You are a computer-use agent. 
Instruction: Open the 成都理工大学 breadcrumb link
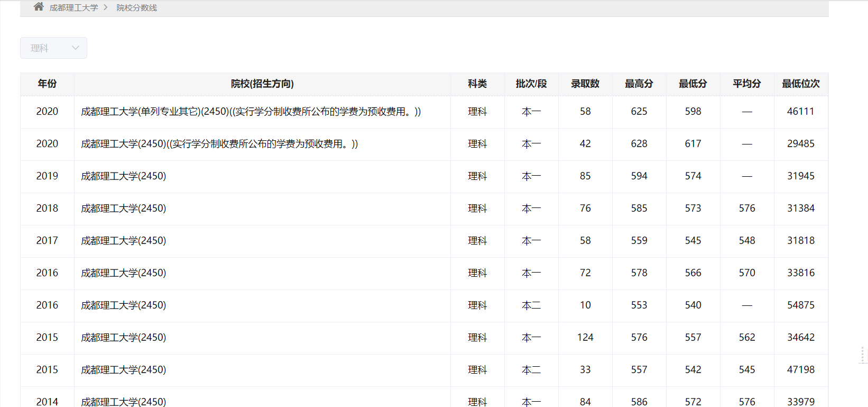73,7
